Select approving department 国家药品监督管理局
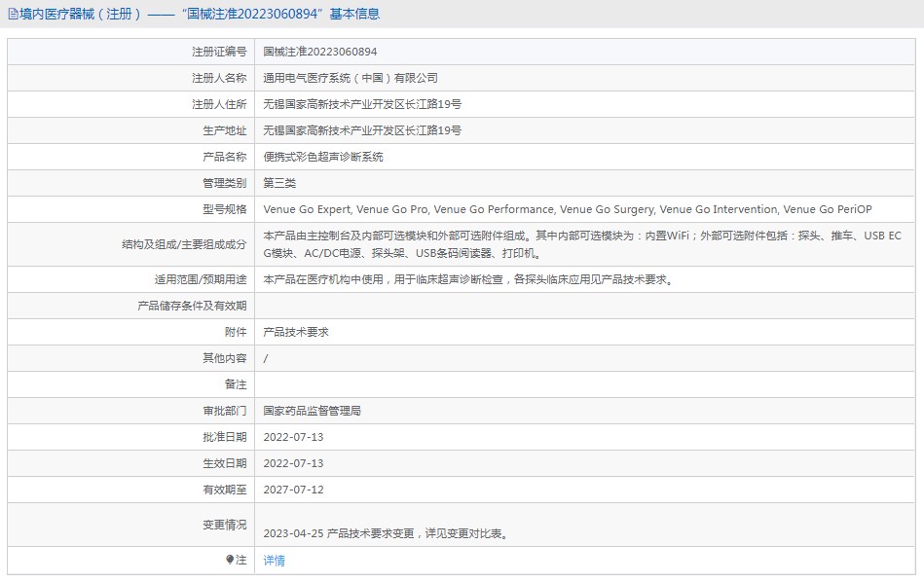The height and width of the screenshot is (582, 924). click(x=312, y=411)
